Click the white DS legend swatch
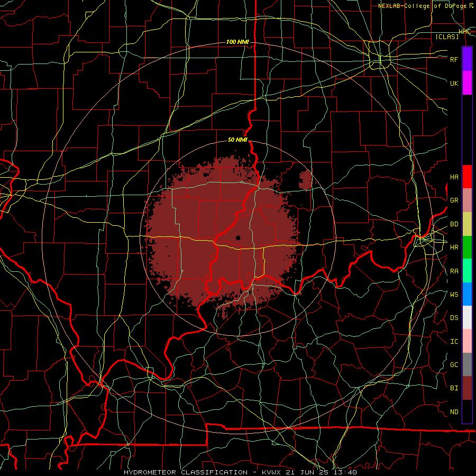 (467, 317)
